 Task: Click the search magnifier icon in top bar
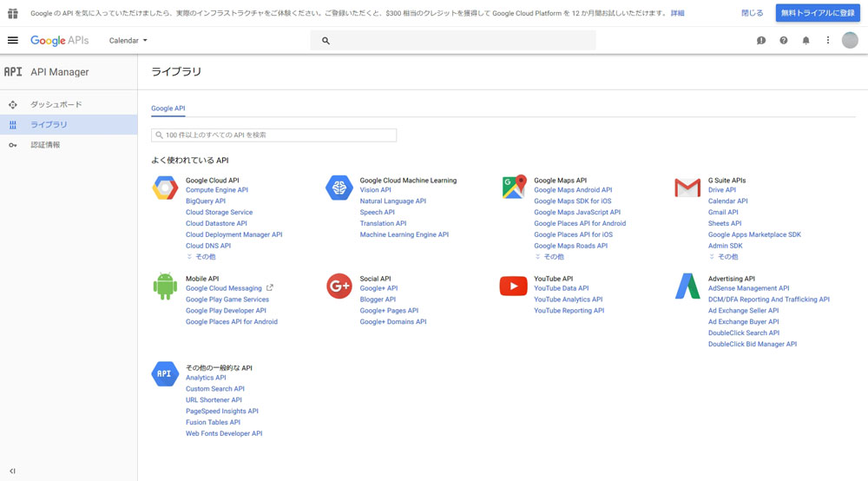pyautogui.click(x=325, y=41)
